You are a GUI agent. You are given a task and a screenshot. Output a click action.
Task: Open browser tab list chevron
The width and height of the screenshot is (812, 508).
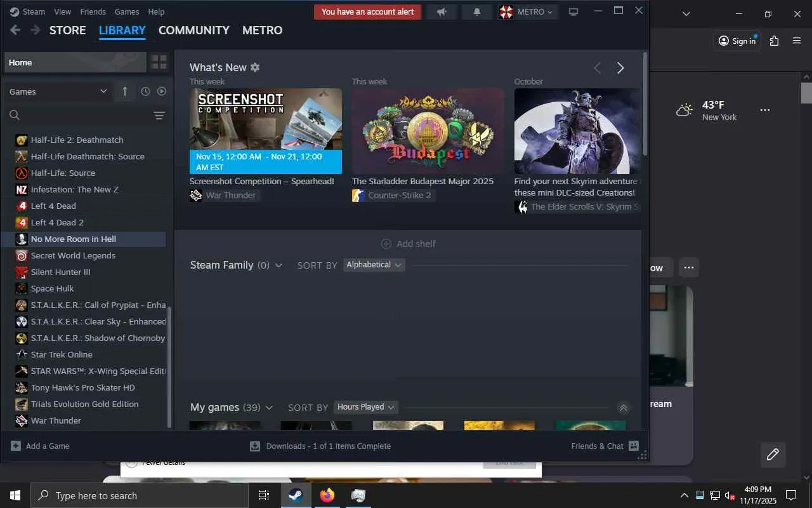tap(686, 13)
